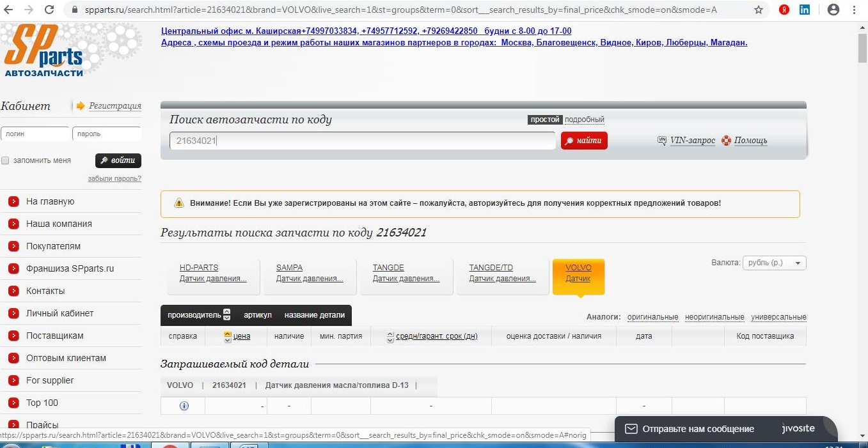
Task: Sort by производитель arrows
Action: click(226, 314)
